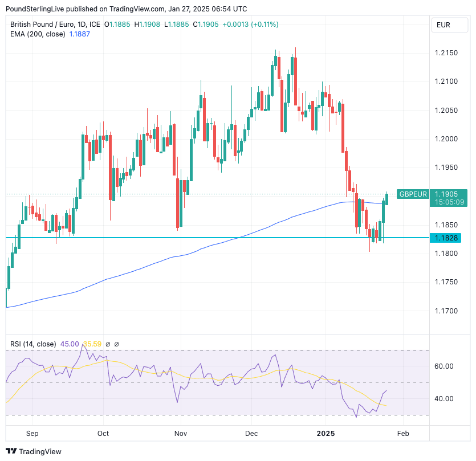Click the current price label 1.1905
Viewport: 476px width, 461px height.
[446, 194]
